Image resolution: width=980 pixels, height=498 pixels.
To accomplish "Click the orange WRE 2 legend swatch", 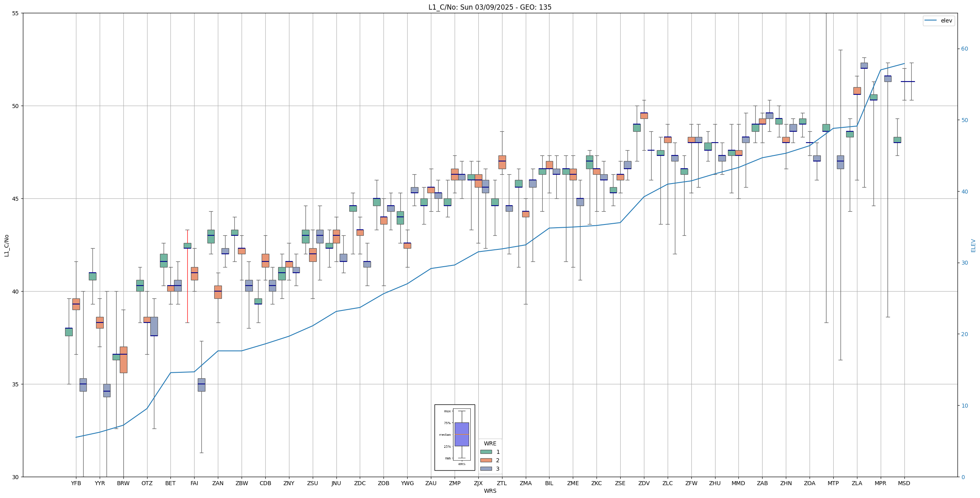I will 486,460.
